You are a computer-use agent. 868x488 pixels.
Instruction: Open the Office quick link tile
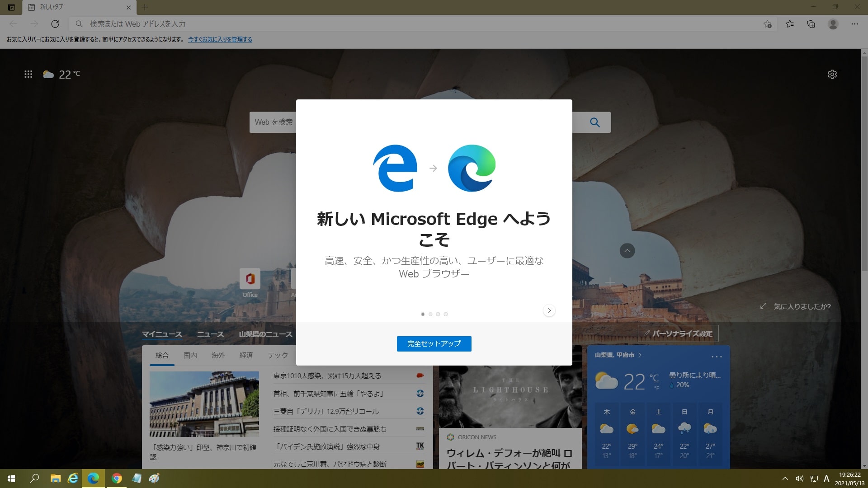pos(250,283)
